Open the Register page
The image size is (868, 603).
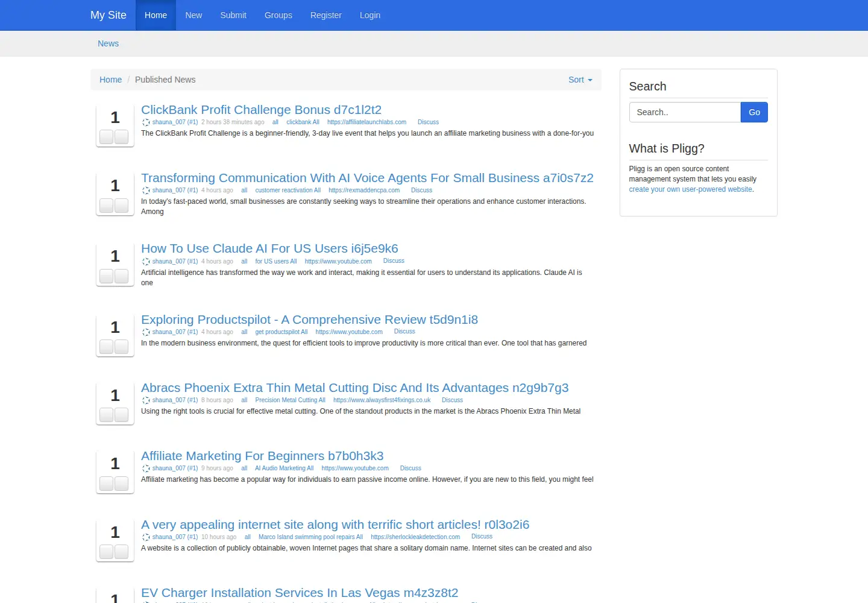326,15
